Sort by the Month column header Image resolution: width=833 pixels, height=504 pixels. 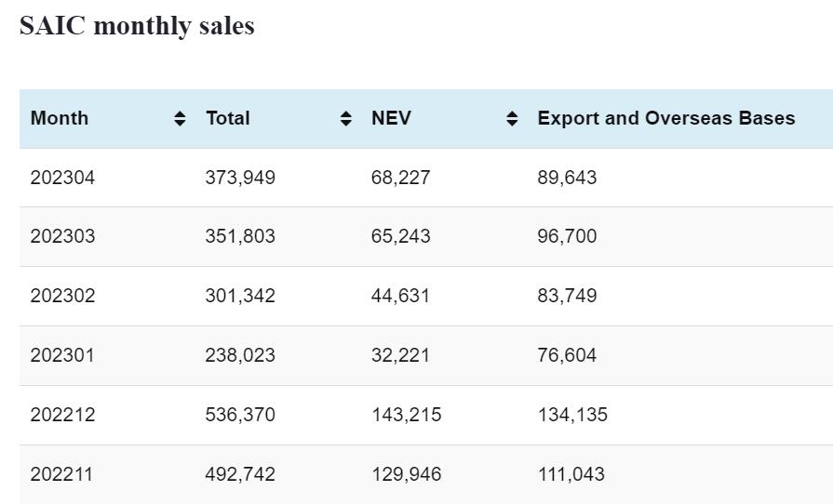coord(60,119)
